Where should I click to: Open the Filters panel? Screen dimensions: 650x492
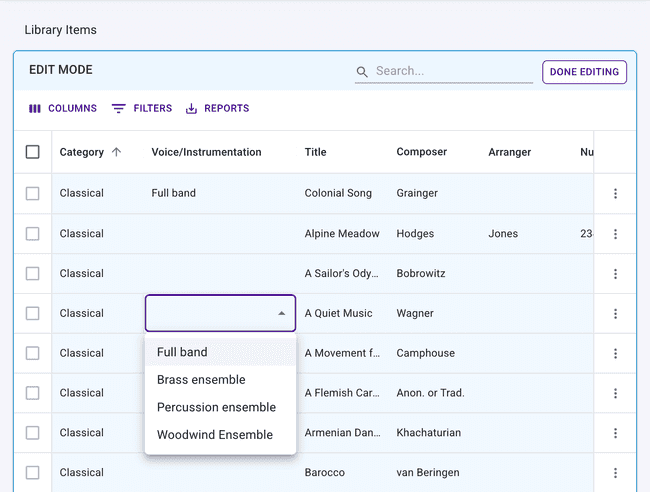pos(142,109)
